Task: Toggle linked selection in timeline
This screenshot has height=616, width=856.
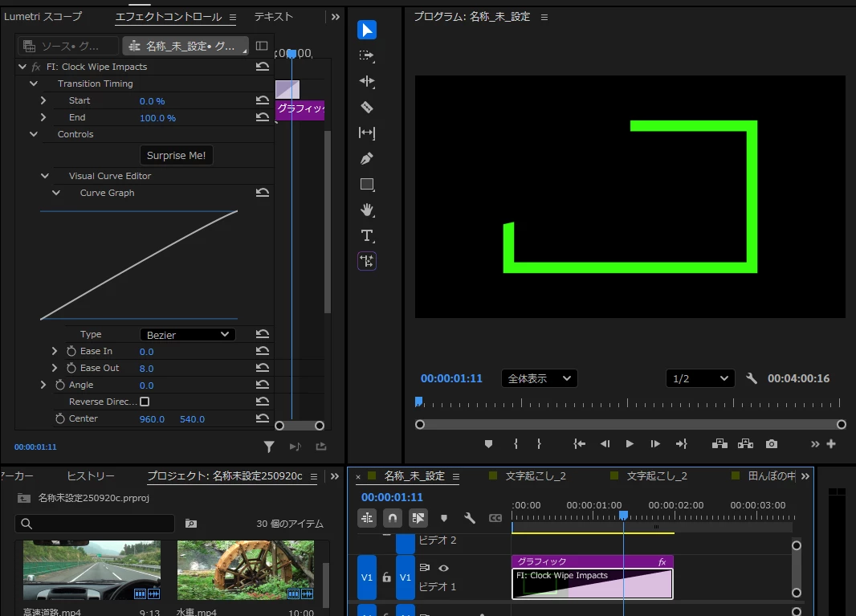Action: (x=418, y=518)
